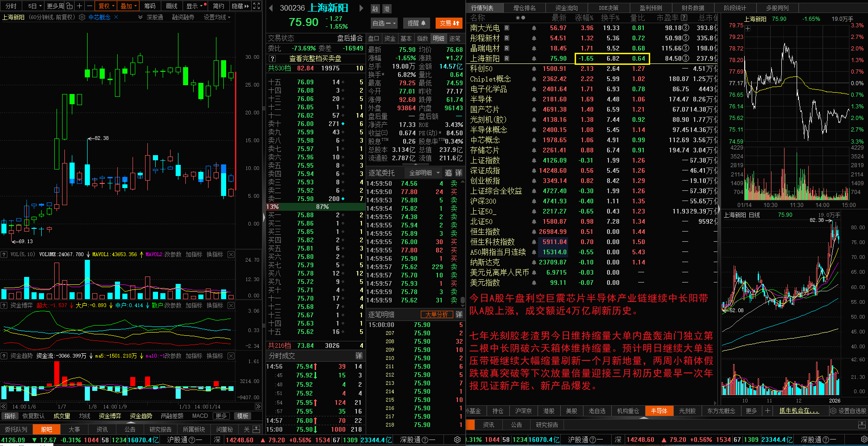Viewport: 868px width, 446px height.
Task: Toggle 复权 adjustment dropdown
Action: coord(107,6)
